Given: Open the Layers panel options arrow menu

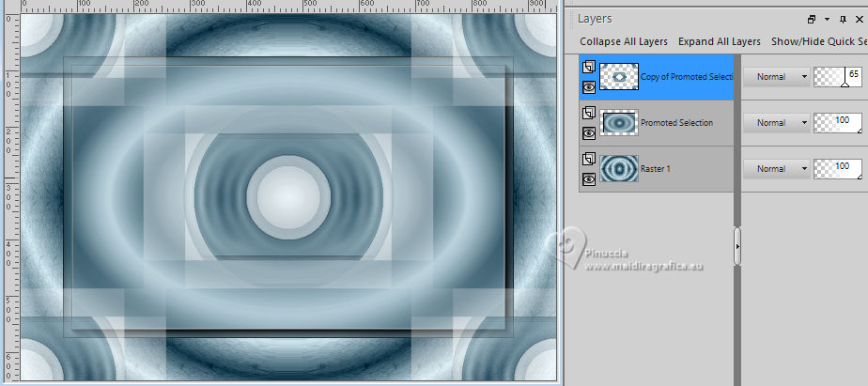Looking at the screenshot, I should pyautogui.click(x=827, y=20).
